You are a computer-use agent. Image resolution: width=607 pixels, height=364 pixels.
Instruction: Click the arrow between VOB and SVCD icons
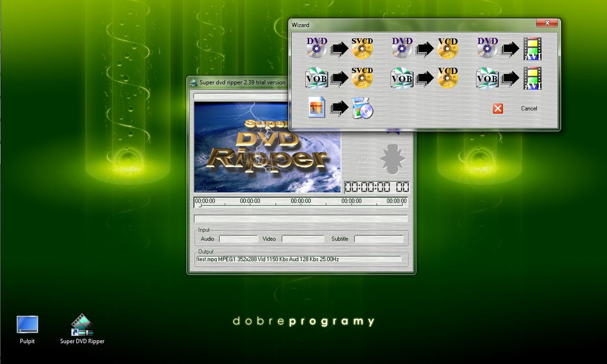click(x=340, y=79)
